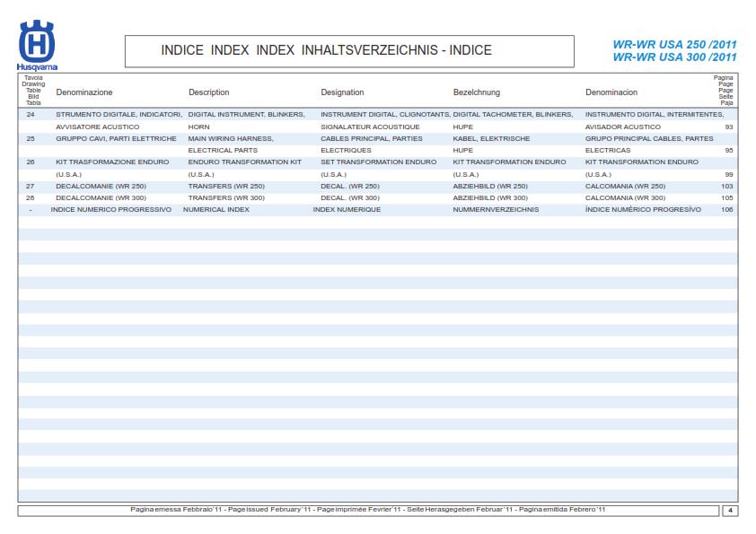
Task: Open the ENDURO TRANSFORMATION KIT entry
Action: pos(244,162)
